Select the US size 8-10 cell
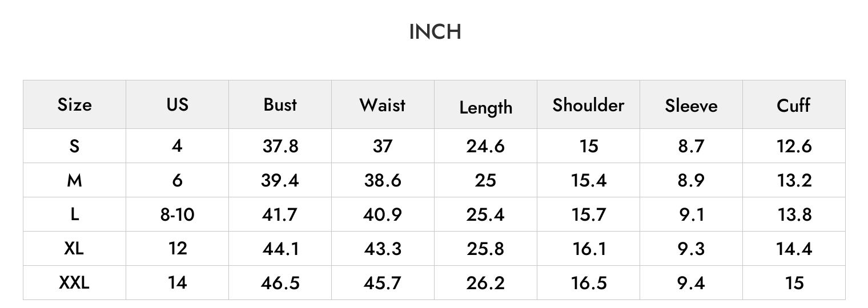The width and height of the screenshot is (868, 308). point(177,214)
